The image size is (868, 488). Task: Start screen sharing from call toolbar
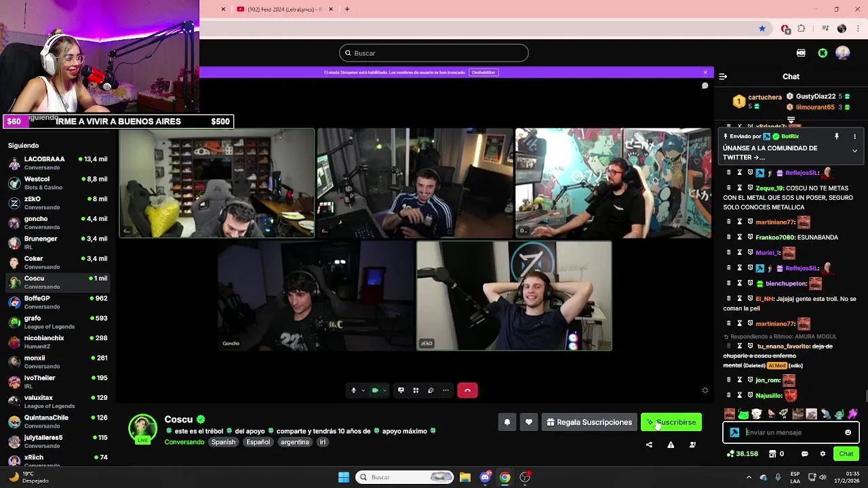click(401, 390)
